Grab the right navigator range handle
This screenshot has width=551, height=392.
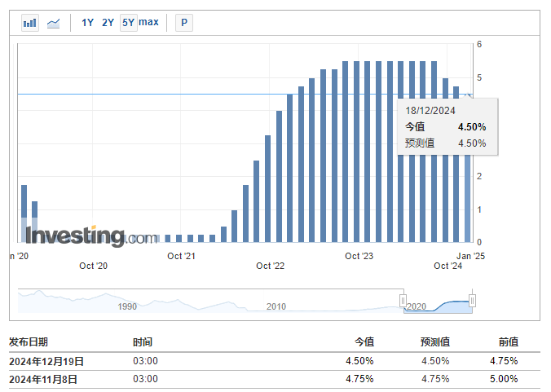point(472,301)
